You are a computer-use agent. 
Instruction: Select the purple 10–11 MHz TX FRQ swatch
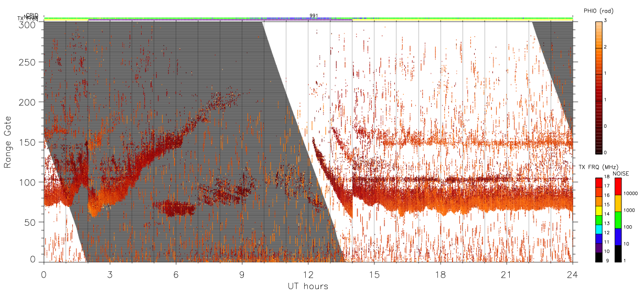point(599,248)
